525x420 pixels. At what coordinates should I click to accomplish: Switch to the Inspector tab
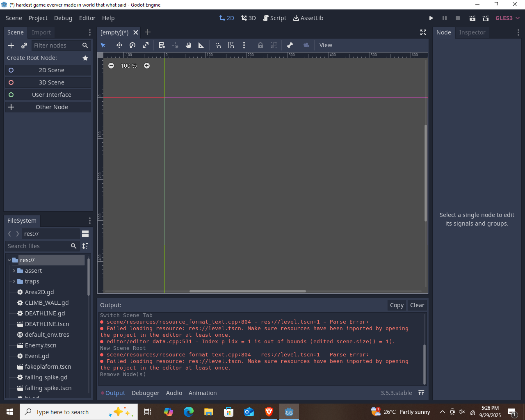(472, 32)
